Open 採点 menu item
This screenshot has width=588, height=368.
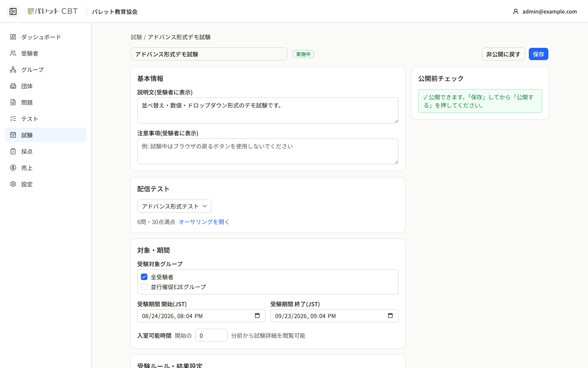coord(46,151)
